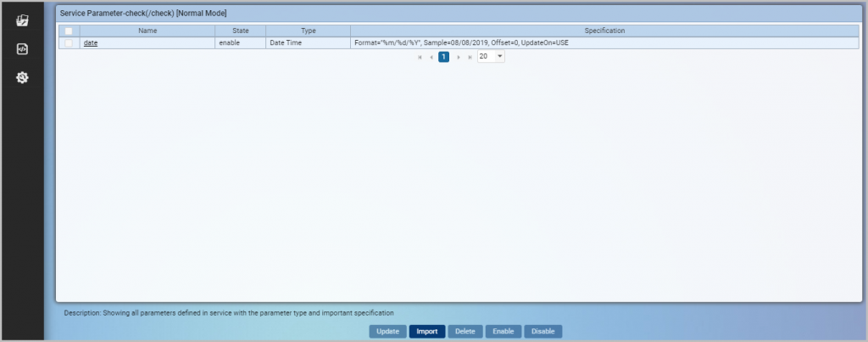The width and height of the screenshot is (868, 342).
Task: Go to next page arrow
Action: coord(459,57)
